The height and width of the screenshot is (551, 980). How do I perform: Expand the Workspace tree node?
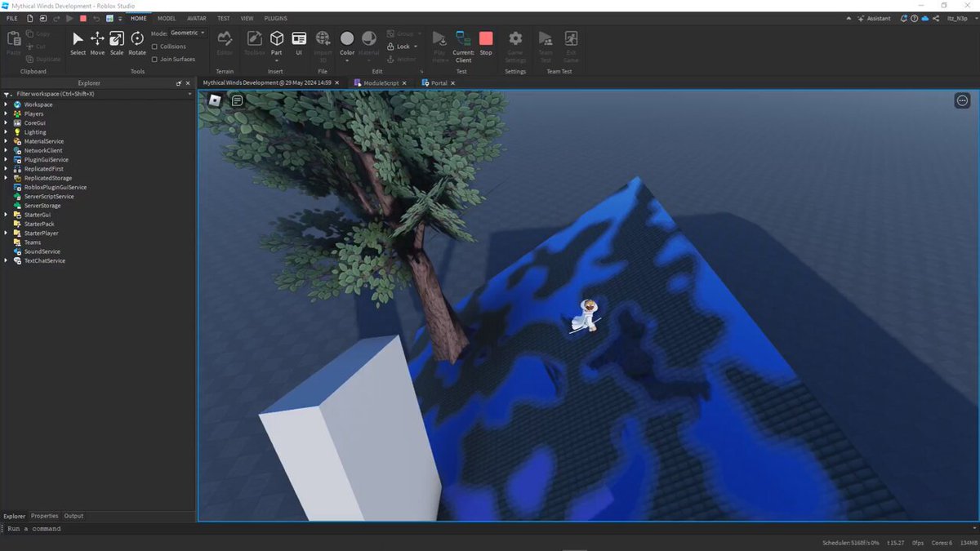(x=7, y=104)
